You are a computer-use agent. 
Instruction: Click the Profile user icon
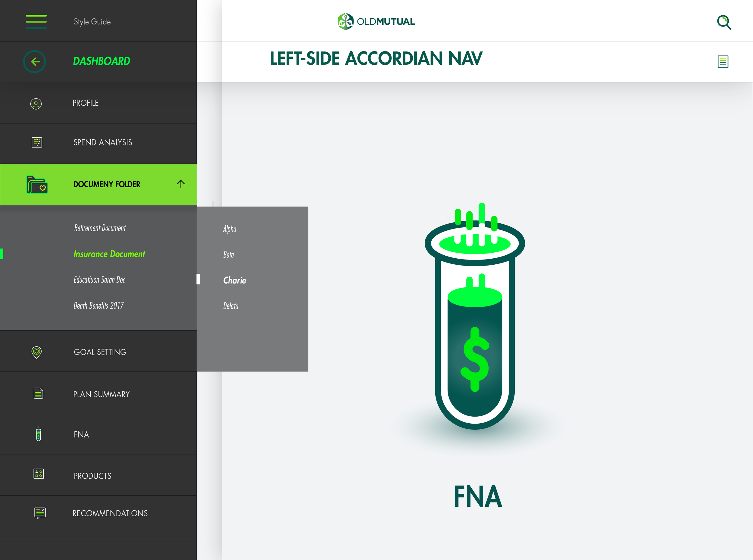pos(36,103)
